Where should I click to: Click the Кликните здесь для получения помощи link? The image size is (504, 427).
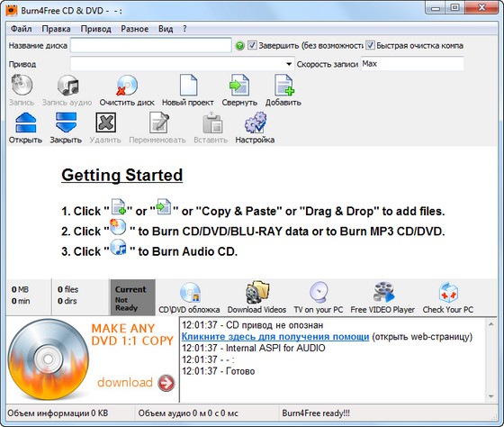(x=275, y=337)
